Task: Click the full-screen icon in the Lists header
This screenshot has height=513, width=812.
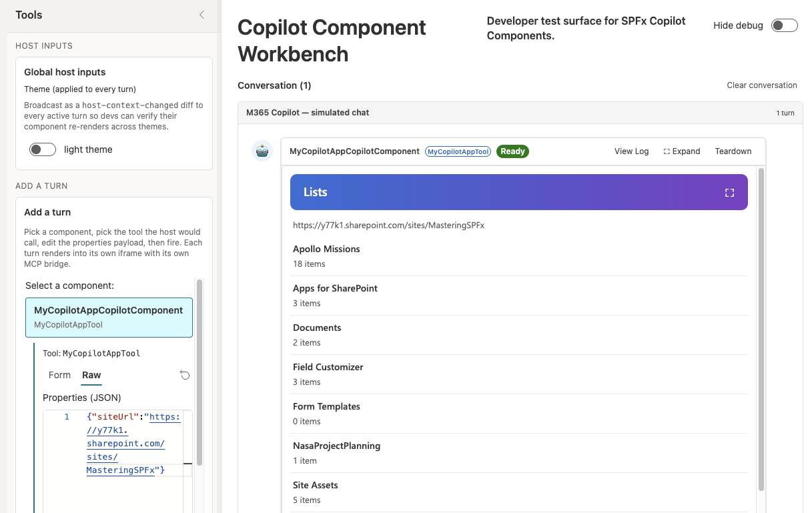Action: [729, 193]
